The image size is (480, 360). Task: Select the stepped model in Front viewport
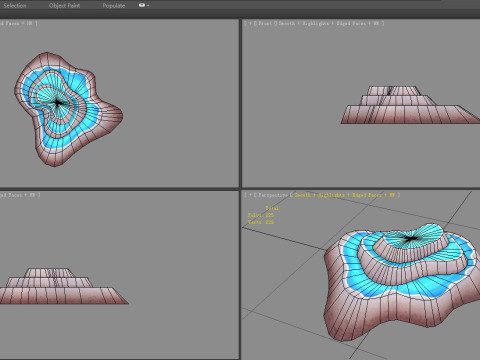410,105
